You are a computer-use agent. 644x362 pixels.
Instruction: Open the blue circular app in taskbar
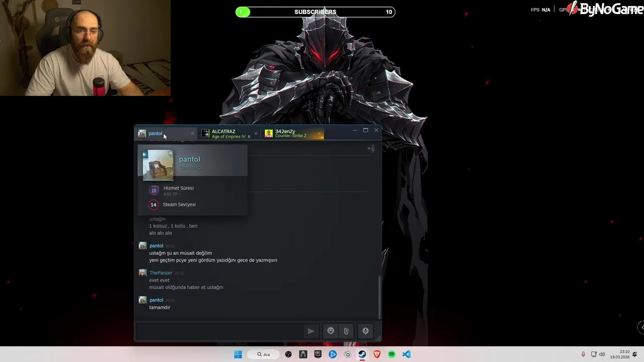coord(333,354)
